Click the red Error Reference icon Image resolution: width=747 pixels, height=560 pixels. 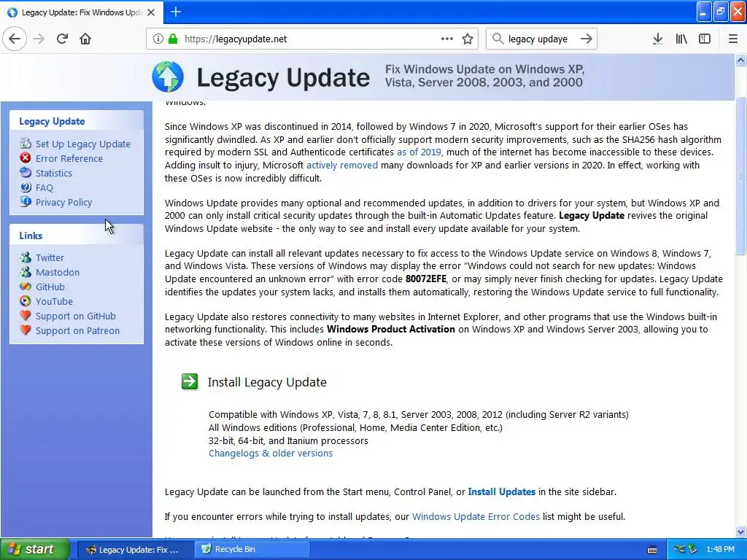pos(26,158)
